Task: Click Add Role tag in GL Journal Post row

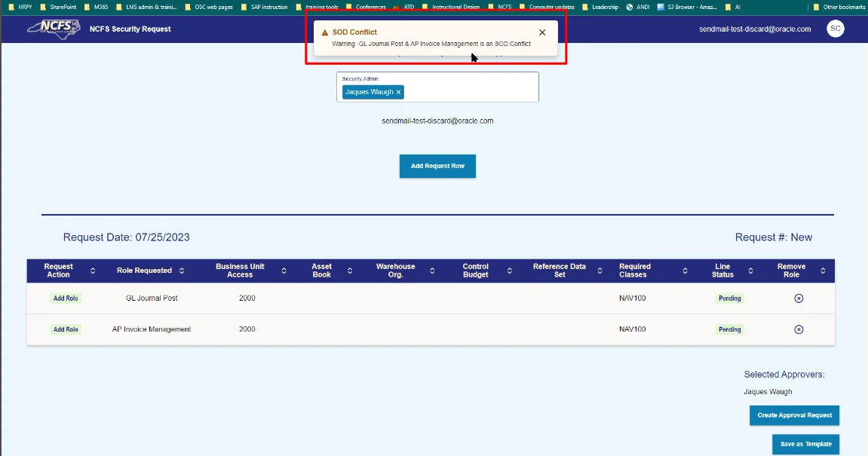Action: [x=66, y=298]
